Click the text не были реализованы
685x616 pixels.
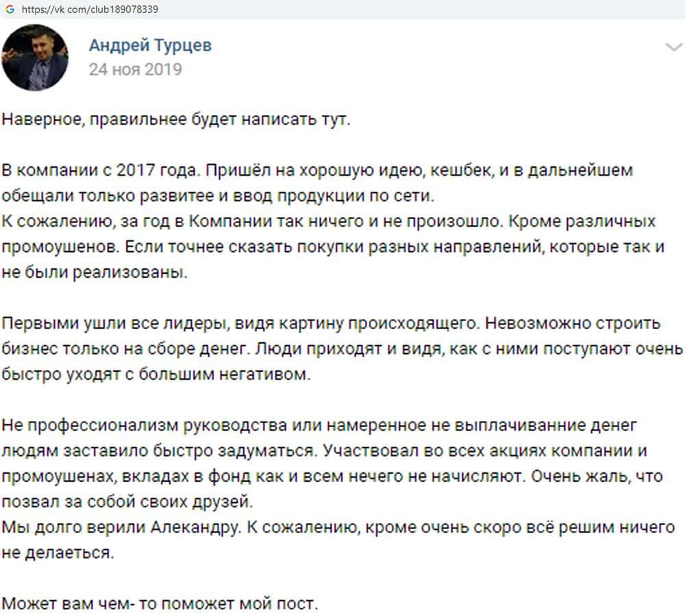click(93, 272)
